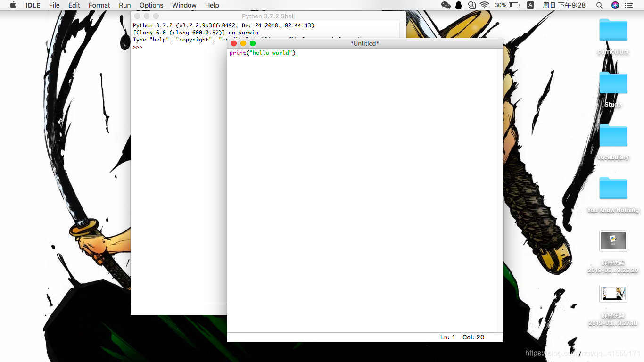Open the Wi-Fi status menu

pyautogui.click(x=485, y=5)
